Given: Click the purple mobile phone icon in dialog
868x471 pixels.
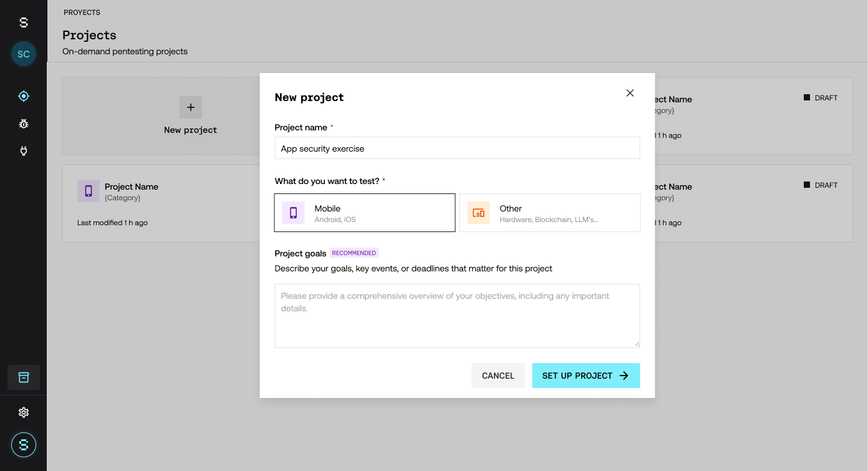Looking at the screenshot, I should (x=294, y=213).
